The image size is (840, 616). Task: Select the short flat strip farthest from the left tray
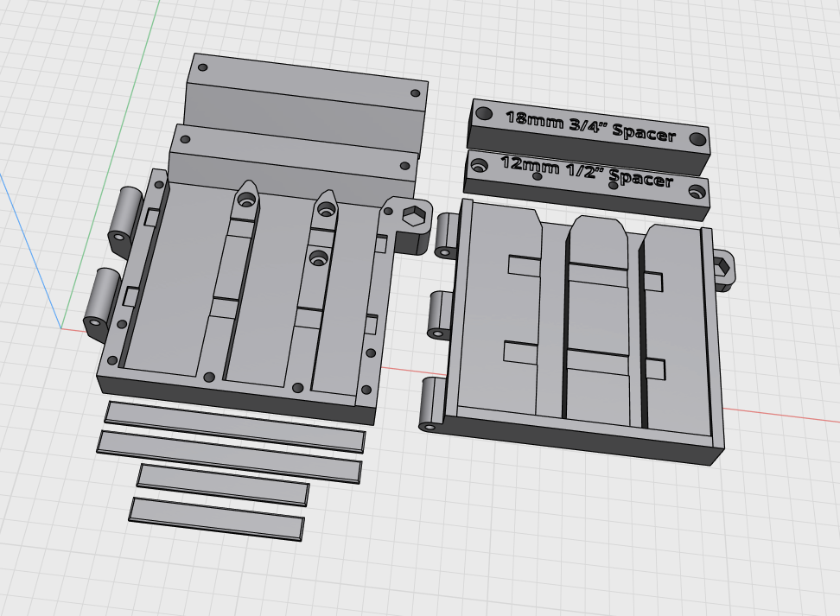(216, 519)
